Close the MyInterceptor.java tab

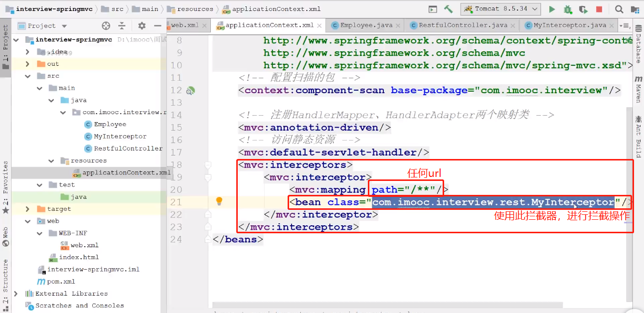point(611,25)
